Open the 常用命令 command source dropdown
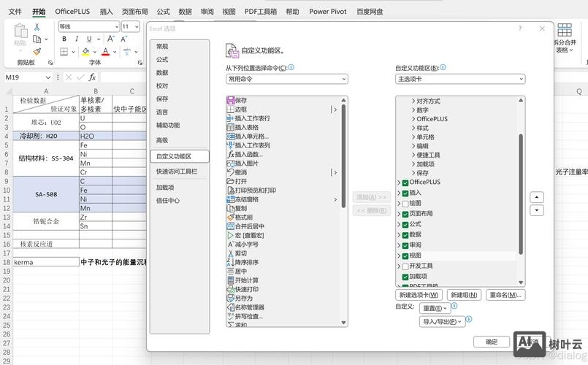The image size is (588, 365). (287, 79)
